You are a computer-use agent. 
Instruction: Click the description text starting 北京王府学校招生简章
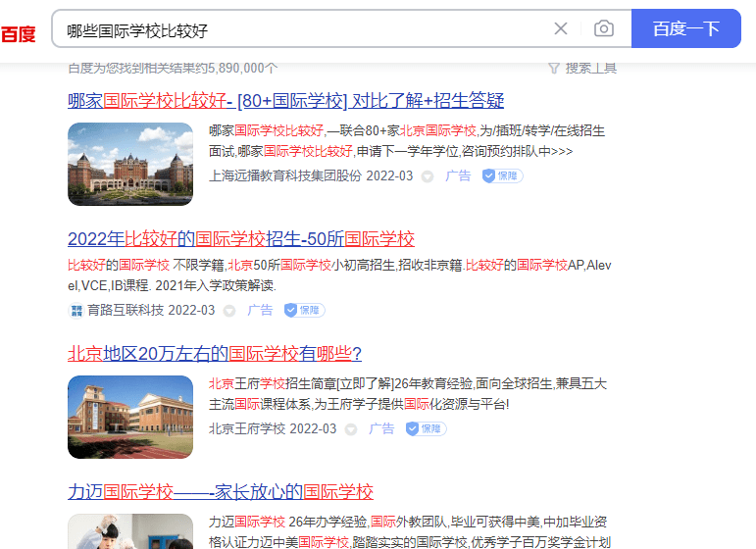(408, 394)
